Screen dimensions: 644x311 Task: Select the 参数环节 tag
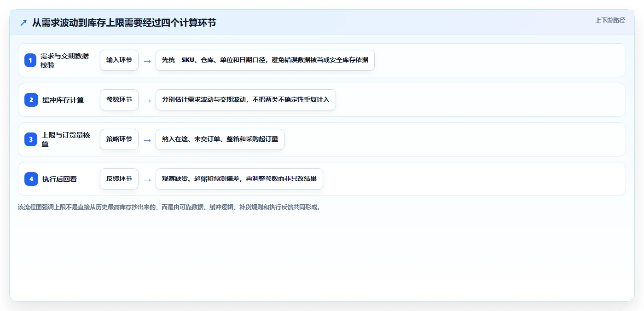119,100
